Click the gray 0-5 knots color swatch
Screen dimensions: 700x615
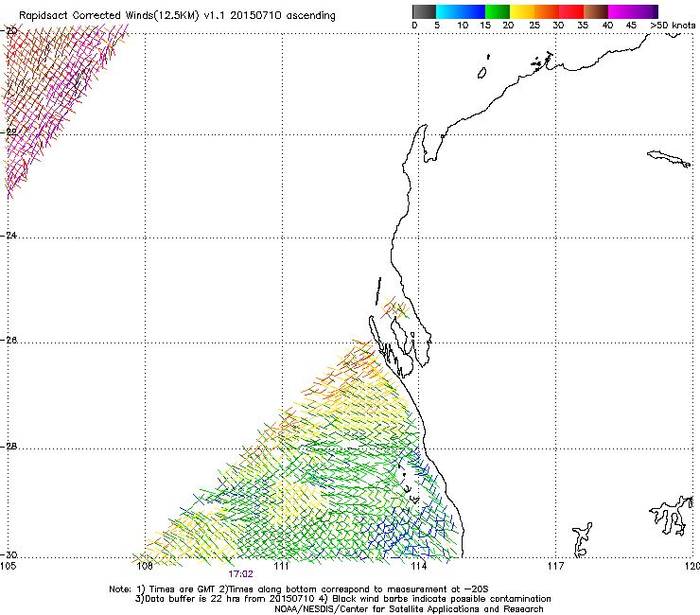[x=424, y=11]
